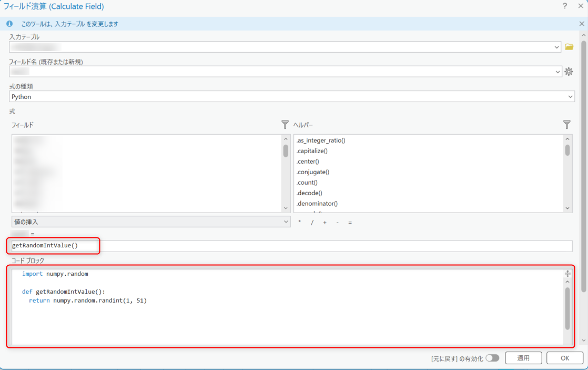
Task: Select .count() helper function
Action: (307, 183)
